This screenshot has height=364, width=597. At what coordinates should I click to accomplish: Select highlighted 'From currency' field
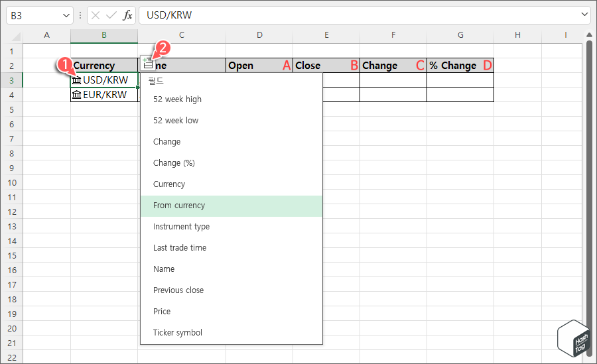pos(232,206)
